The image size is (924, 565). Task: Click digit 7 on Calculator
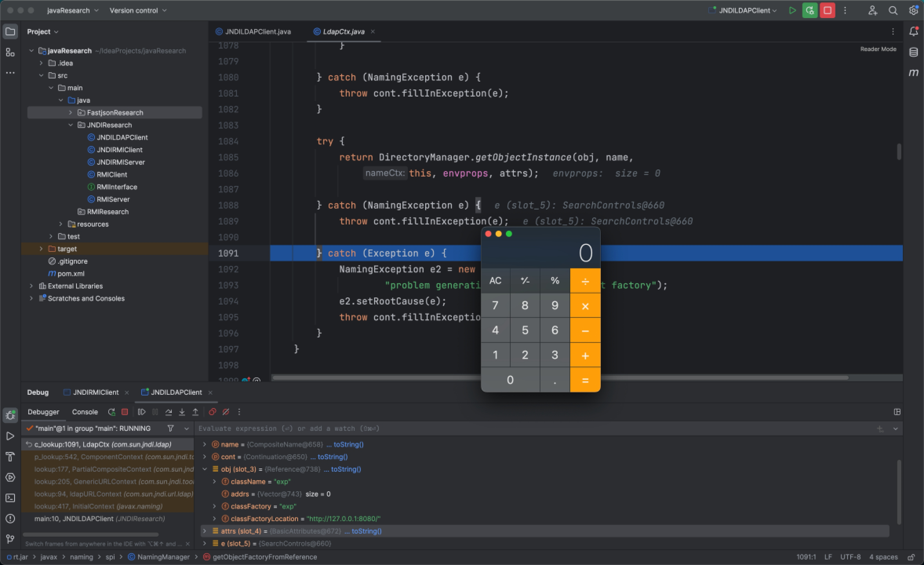pos(495,305)
